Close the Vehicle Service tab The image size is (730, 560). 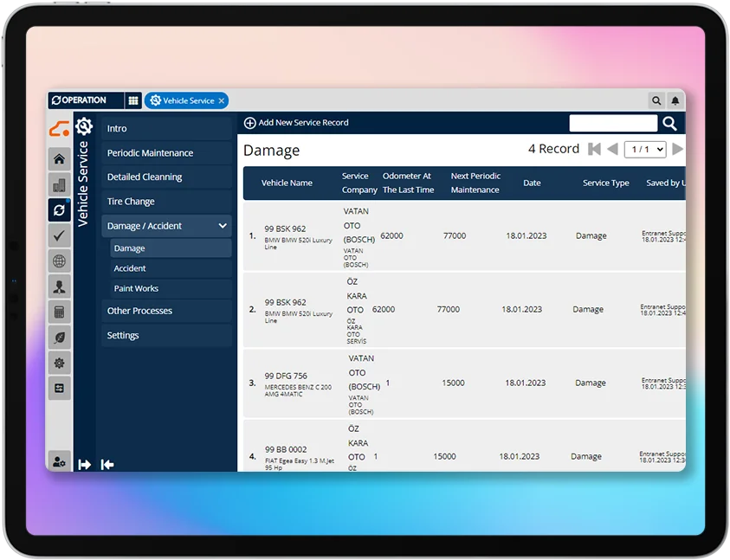[222, 100]
